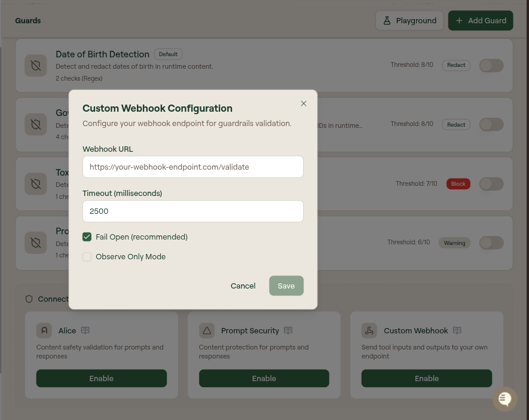
Task: Cancel the webhook configuration
Action: click(x=243, y=286)
